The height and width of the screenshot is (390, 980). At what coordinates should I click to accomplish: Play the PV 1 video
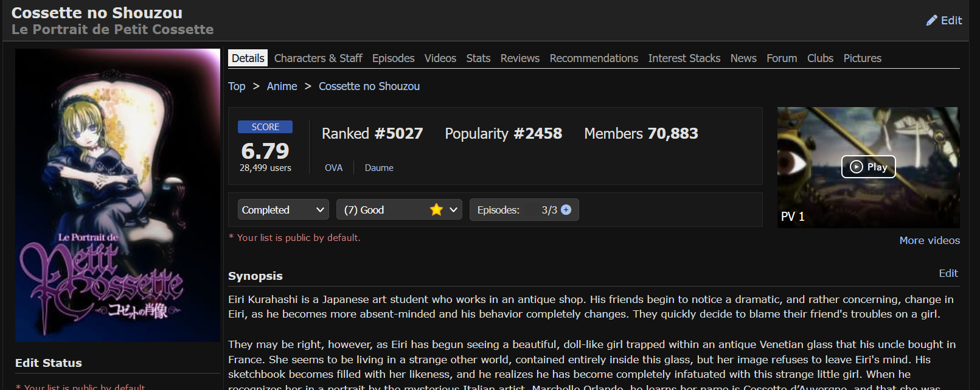(868, 167)
